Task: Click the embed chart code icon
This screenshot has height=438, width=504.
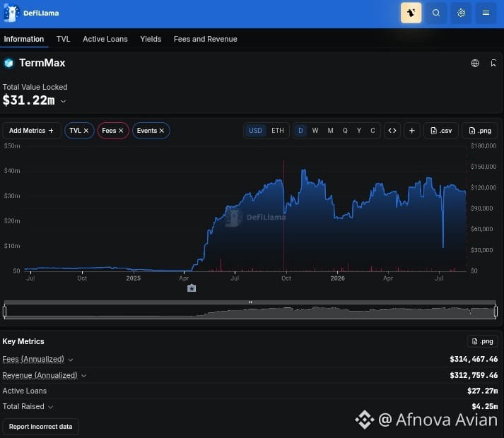Action: [x=392, y=131]
